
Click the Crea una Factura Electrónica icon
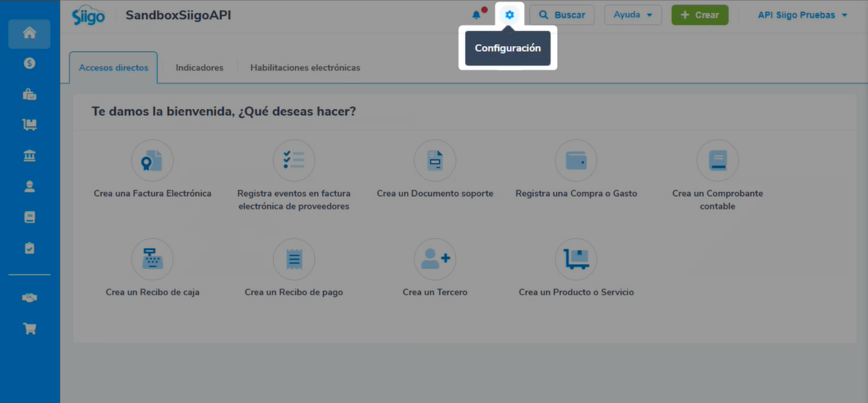click(x=152, y=160)
